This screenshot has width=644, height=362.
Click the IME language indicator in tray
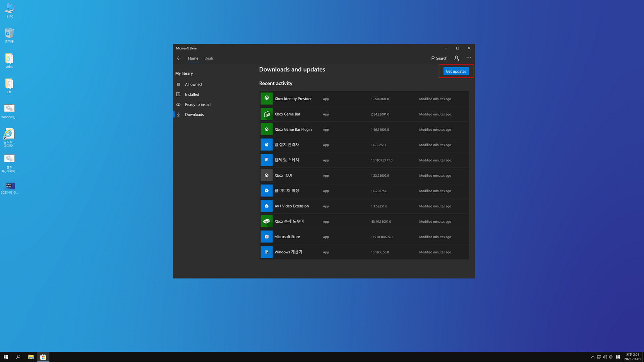(618, 357)
